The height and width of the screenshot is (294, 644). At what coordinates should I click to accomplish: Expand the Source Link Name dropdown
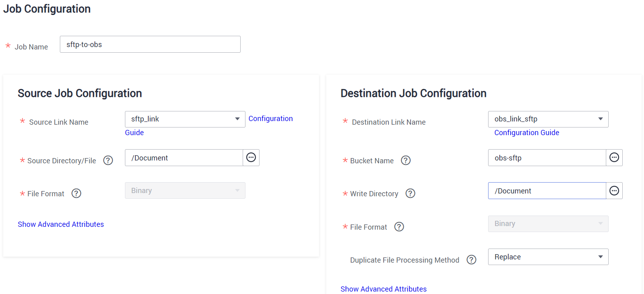pos(185,119)
